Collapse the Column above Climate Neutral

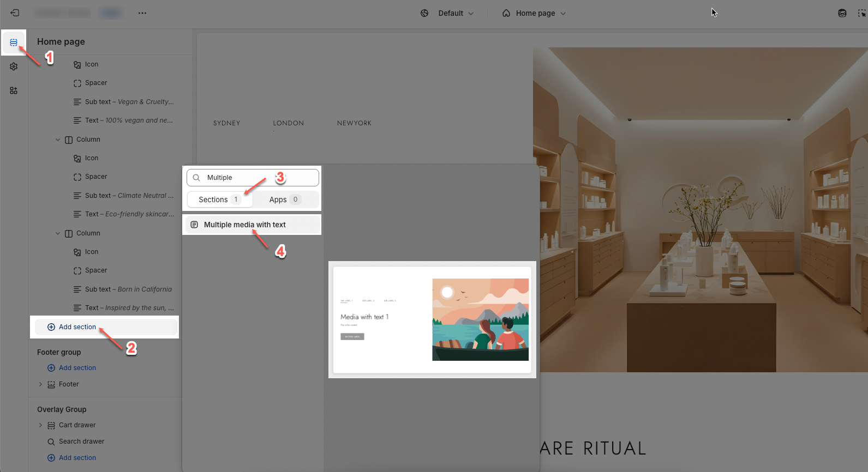(x=58, y=140)
